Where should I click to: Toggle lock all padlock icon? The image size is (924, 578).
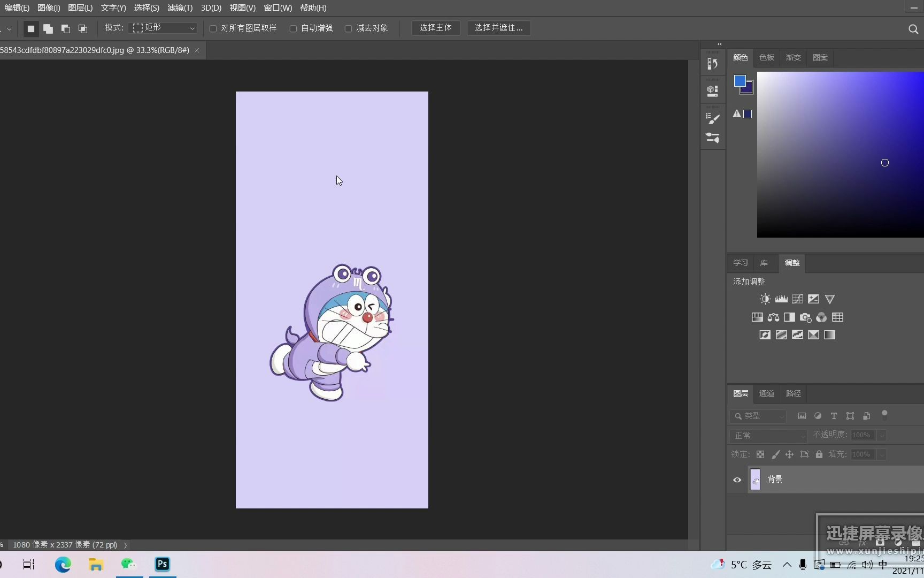819,454
